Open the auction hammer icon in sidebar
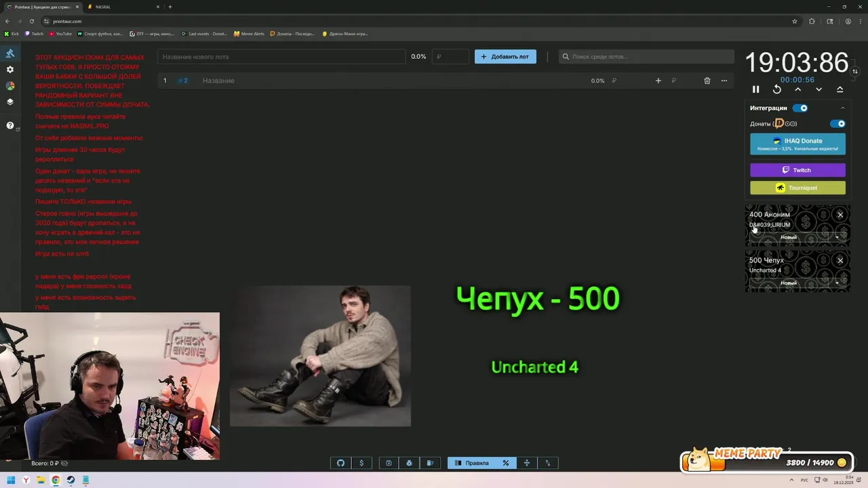 coord(10,53)
